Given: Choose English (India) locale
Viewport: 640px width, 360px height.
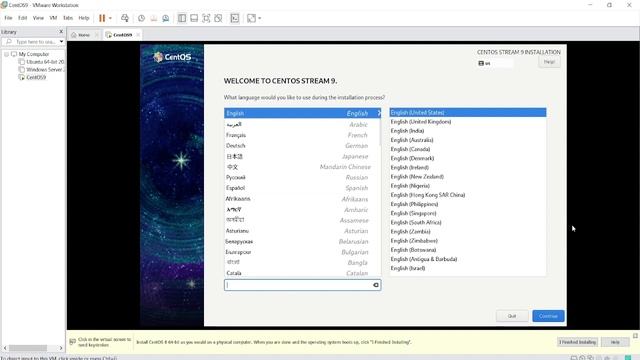Looking at the screenshot, I should click(468, 131).
